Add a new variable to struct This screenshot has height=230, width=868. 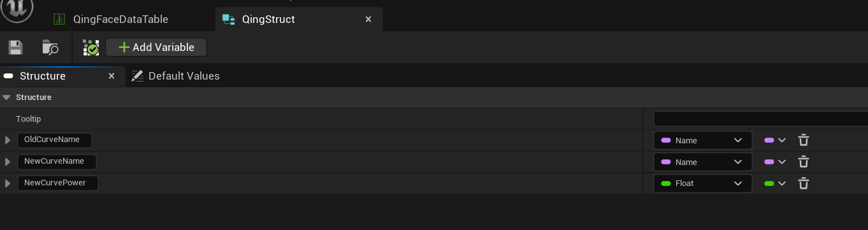pyautogui.click(x=156, y=47)
